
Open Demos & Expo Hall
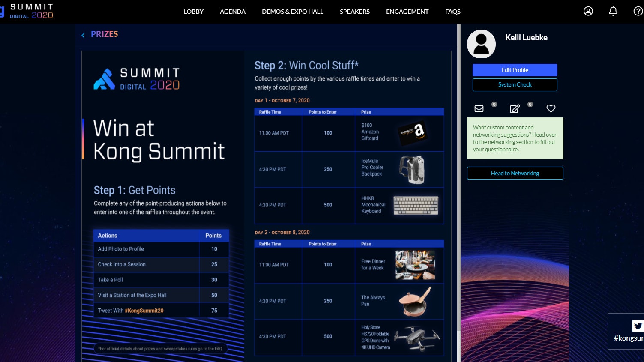coord(292,12)
